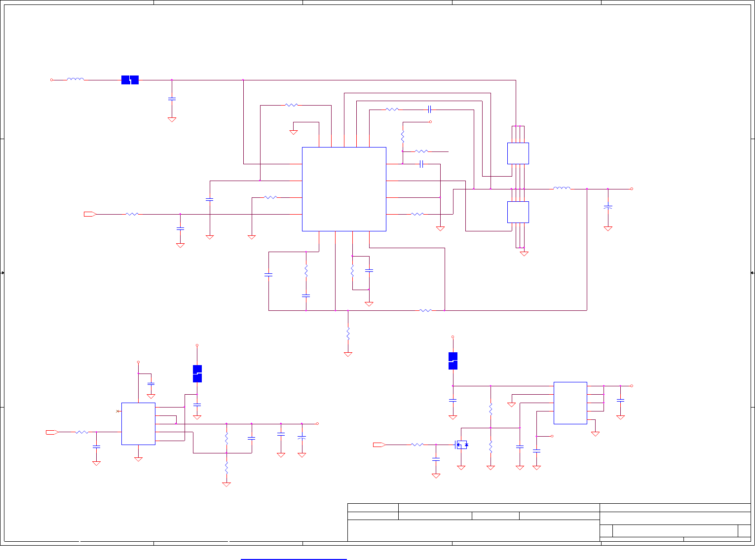This screenshot has width=755, height=560.
Task: Click the no-connect X mark on bottom-left IC
Action: tap(117, 411)
